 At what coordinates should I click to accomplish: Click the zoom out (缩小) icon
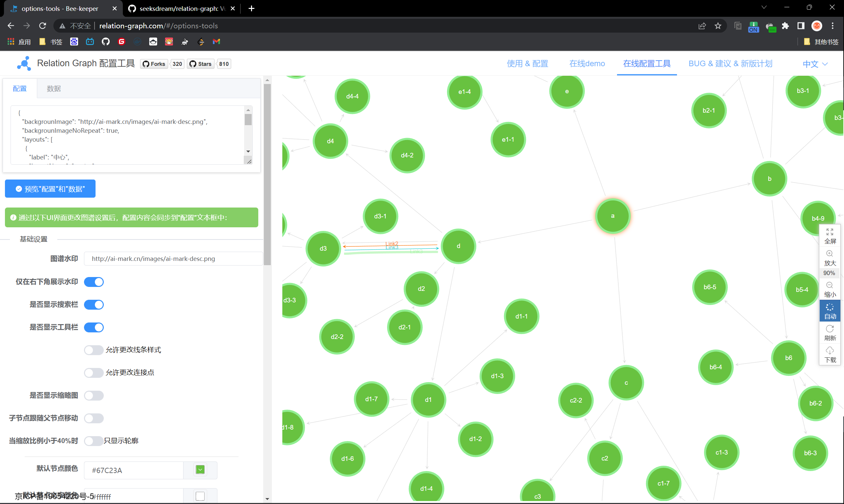(830, 289)
